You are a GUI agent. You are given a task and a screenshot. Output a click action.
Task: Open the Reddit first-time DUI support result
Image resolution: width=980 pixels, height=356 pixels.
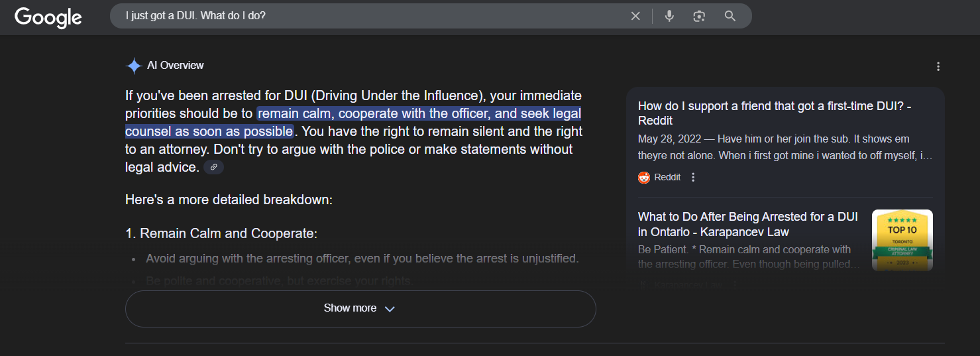[775, 113]
